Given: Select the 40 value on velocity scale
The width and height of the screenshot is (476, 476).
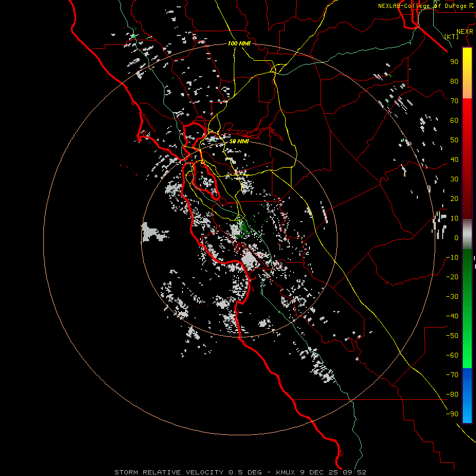Looking at the screenshot, I should pos(454,159).
